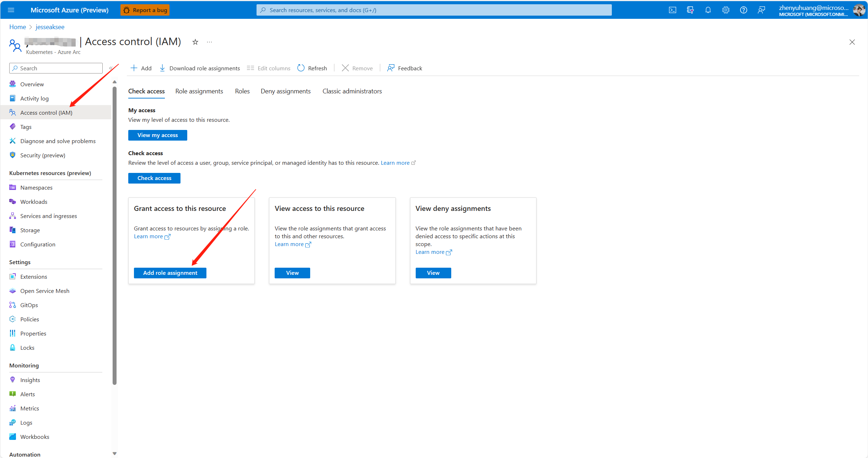Image resolution: width=868 pixels, height=458 pixels.
Task: Open portal settings gear icon
Action: (726, 10)
